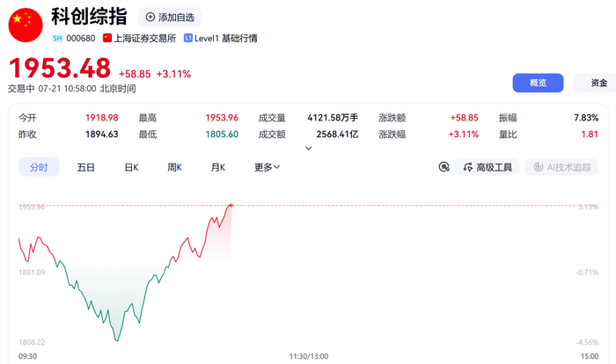This screenshot has height=364, width=616.
Task: Click the -0.71% axis label
Action: point(587,272)
